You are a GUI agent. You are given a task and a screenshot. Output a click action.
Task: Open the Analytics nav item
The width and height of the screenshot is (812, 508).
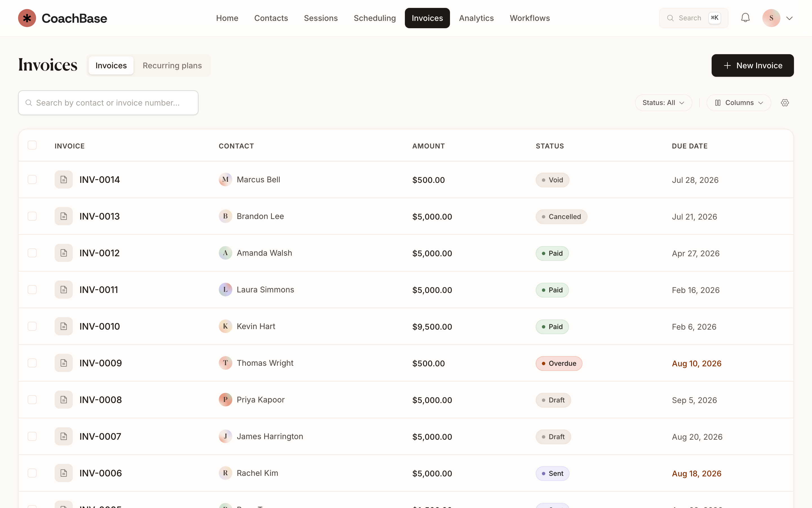click(x=476, y=18)
